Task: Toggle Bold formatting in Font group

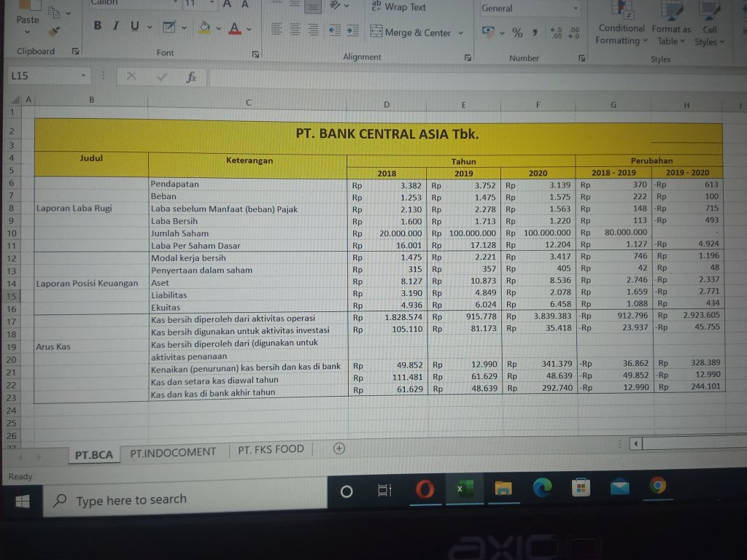Action: click(x=97, y=26)
